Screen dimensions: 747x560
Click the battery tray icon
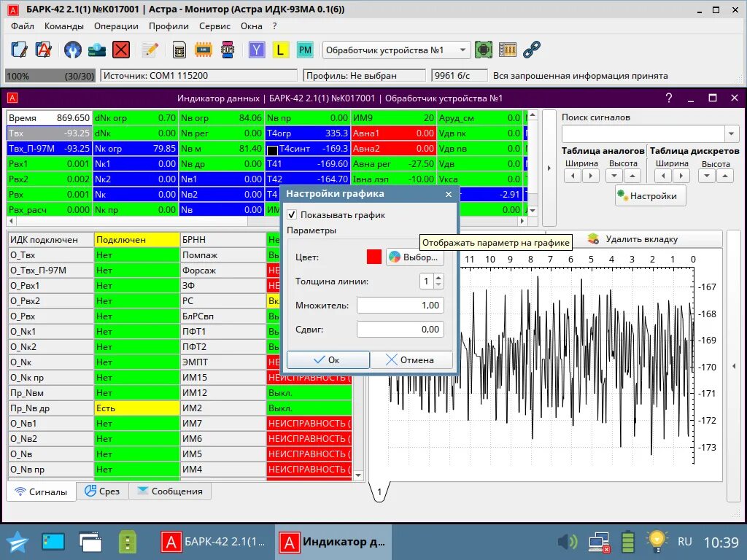pos(628,542)
